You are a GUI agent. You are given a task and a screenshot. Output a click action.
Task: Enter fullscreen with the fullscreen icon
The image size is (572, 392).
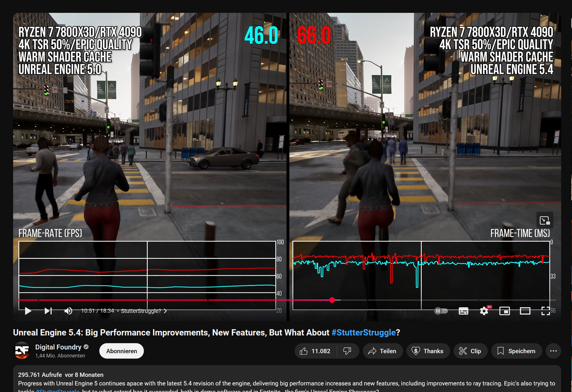[546, 311]
